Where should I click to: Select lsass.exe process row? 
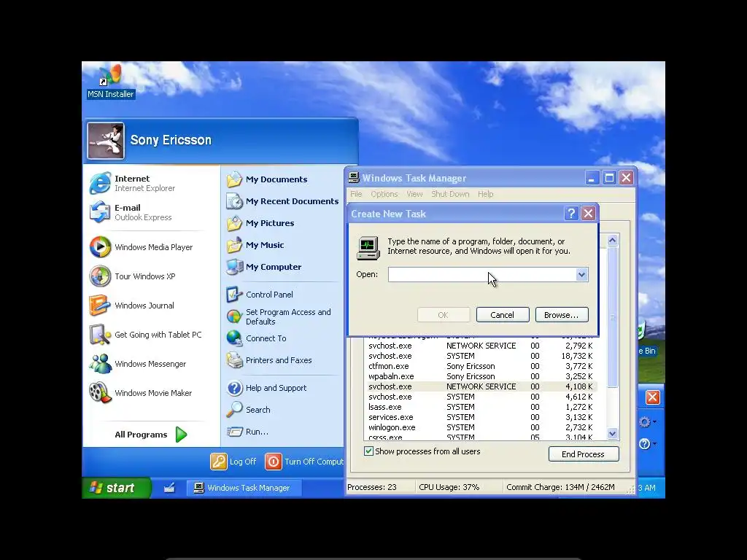tap(480, 407)
